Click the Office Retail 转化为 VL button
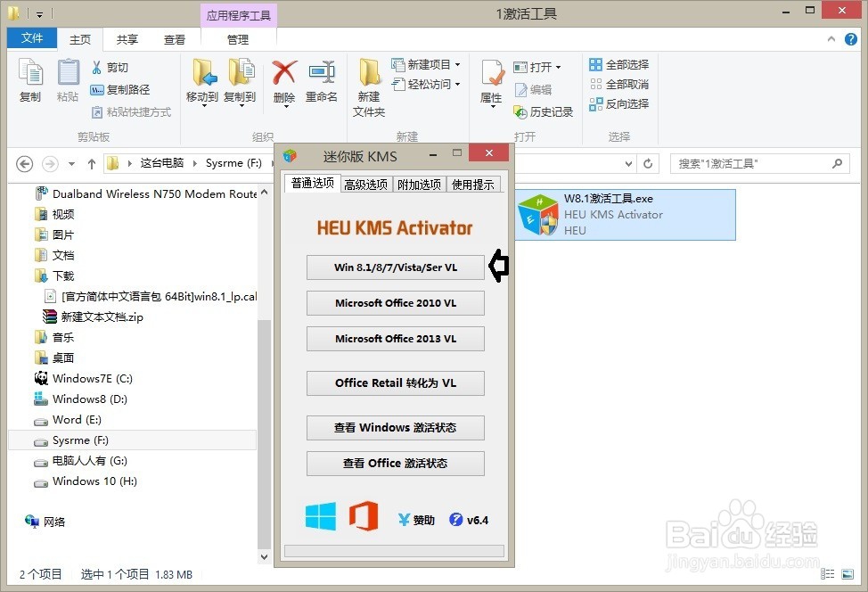 tap(396, 383)
